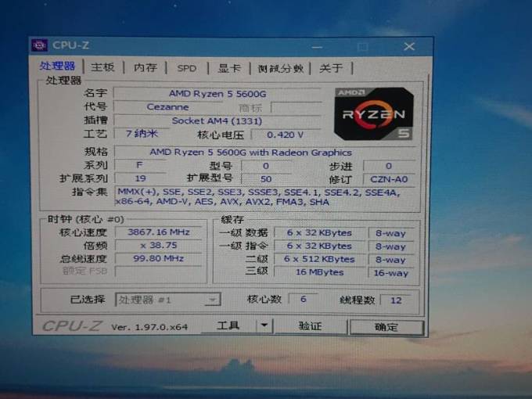Open the 处理器 #1 selection dropdown
Viewport: 532px width, 399px height.
(168, 300)
